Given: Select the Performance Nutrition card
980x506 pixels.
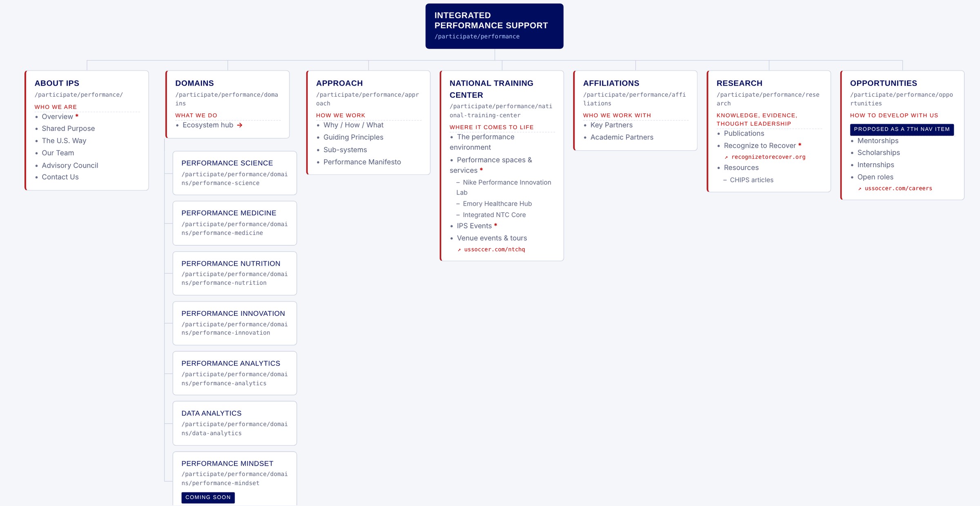Looking at the screenshot, I should [x=235, y=273].
